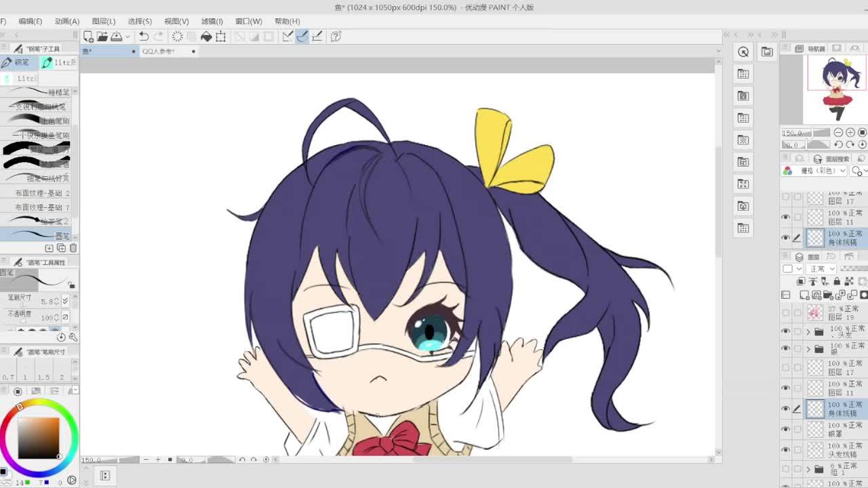Show the hidden 组 1 folder layer

tap(786, 468)
